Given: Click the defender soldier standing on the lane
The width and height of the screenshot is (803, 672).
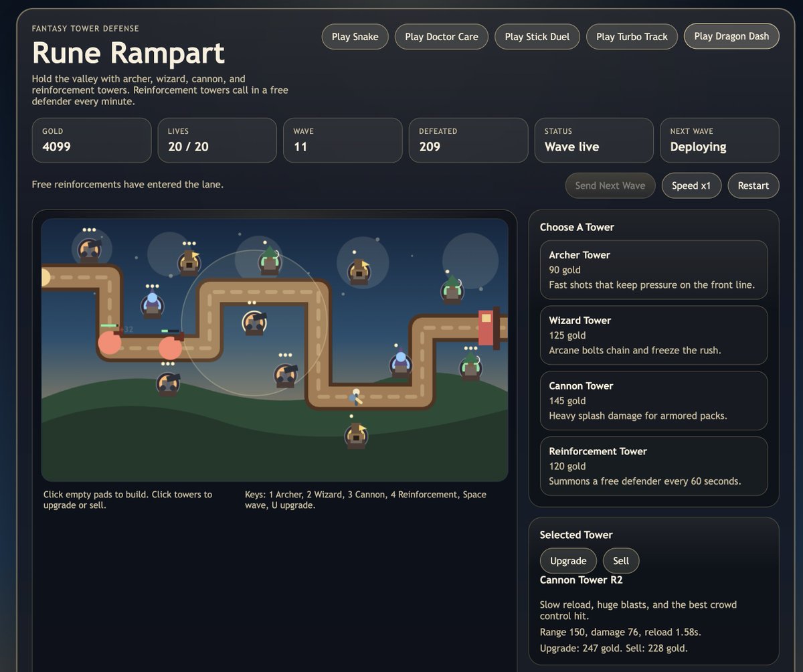Looking at the screenshot, I should [356, 398].
